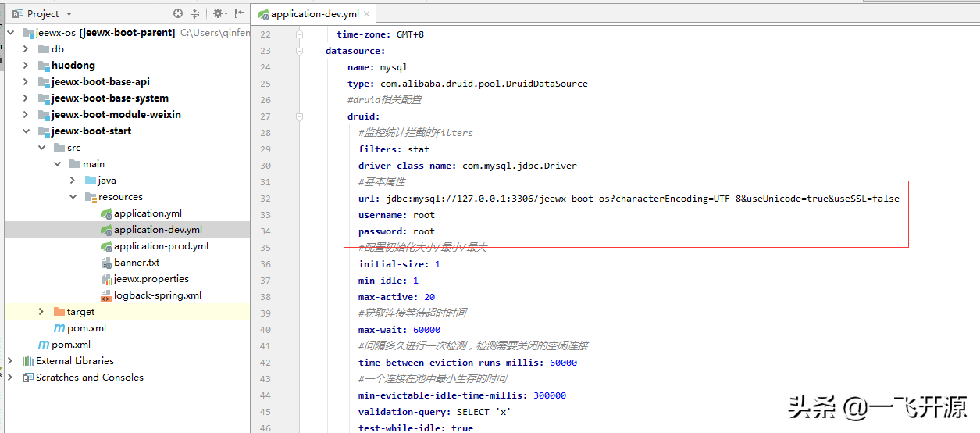Open the Project panel settings gear
The image size is (980, 433).
pos(218,14)
